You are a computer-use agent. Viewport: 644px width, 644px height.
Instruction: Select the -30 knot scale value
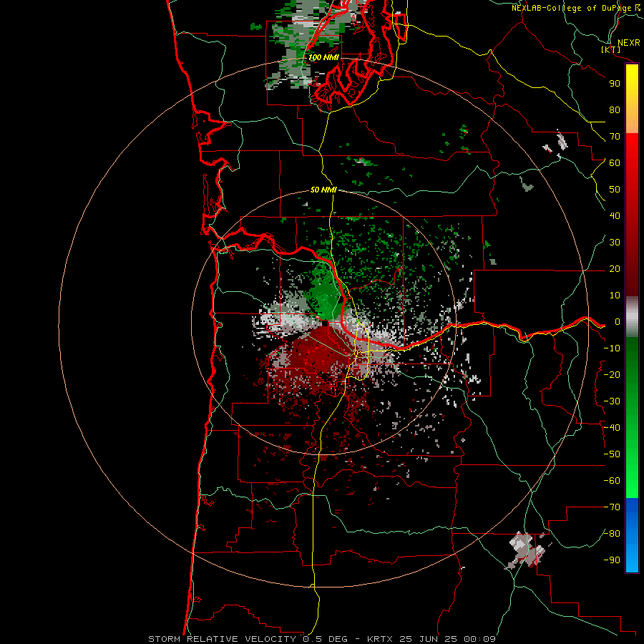[x=612, y=401]
